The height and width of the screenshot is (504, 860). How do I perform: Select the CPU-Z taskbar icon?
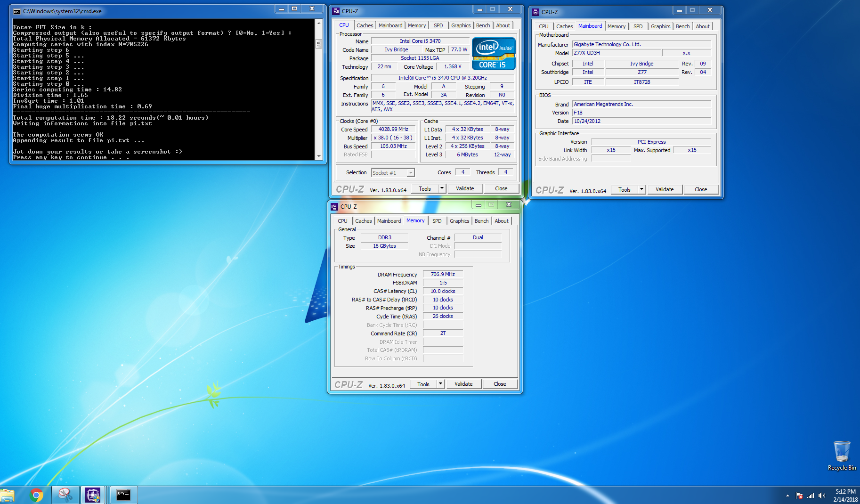93,495
